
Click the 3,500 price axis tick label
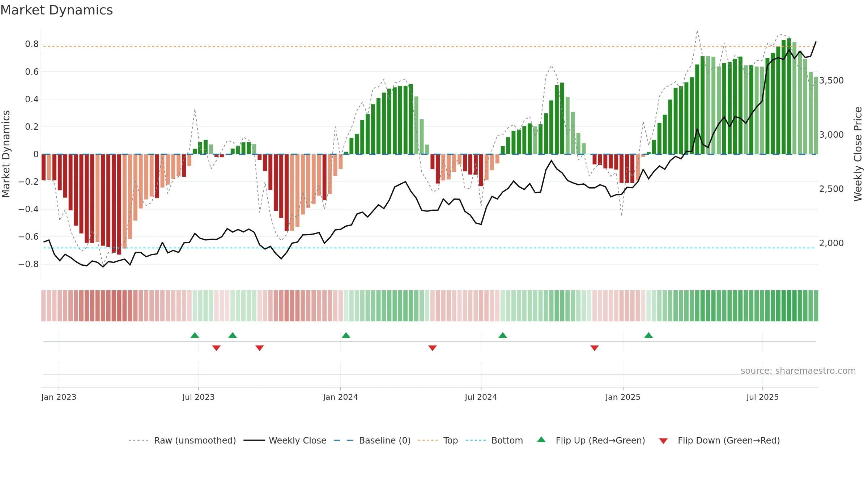pyautogui.click(x=831, y=80)
